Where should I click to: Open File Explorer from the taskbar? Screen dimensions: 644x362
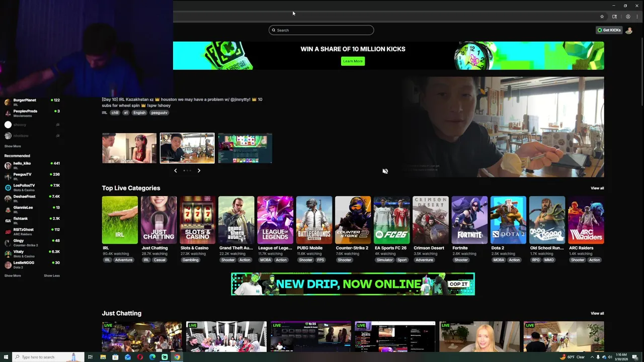click(103, 357)
